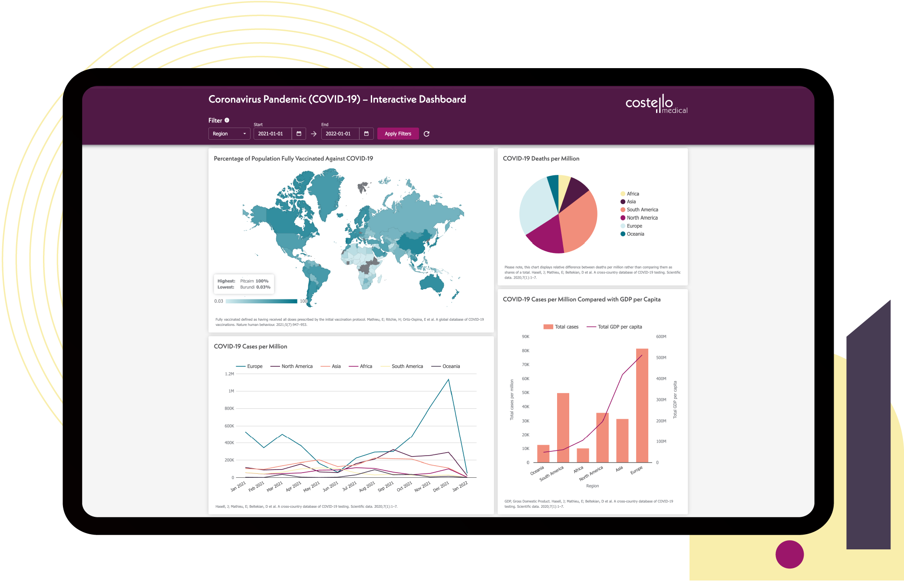Toggle the Europe line series legend

pos(254,366)
